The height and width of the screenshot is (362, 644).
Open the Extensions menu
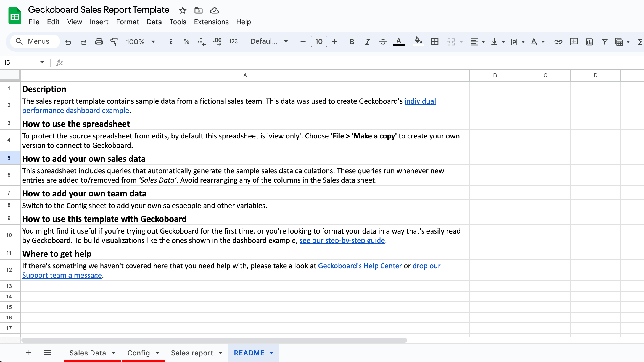click(211, 22)
